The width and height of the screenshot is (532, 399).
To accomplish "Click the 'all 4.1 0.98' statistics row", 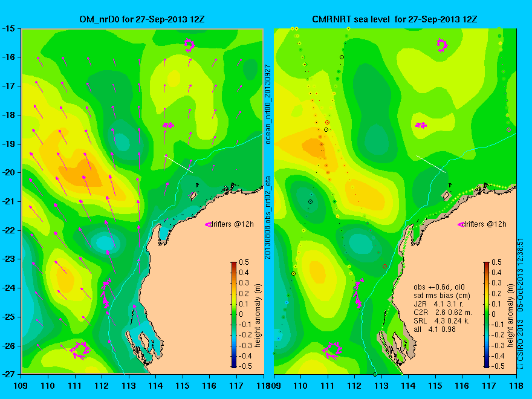I will [x=434, y=329].
